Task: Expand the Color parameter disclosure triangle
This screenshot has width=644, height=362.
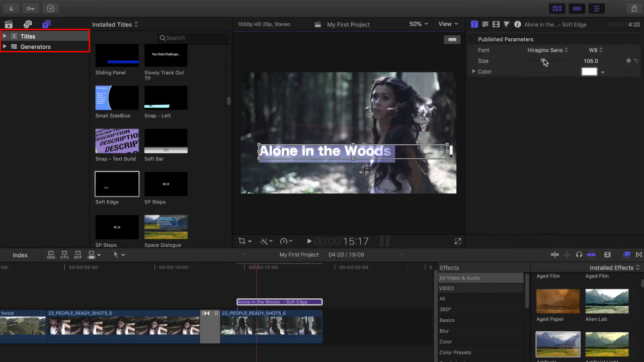Action: tap(473, 71)
